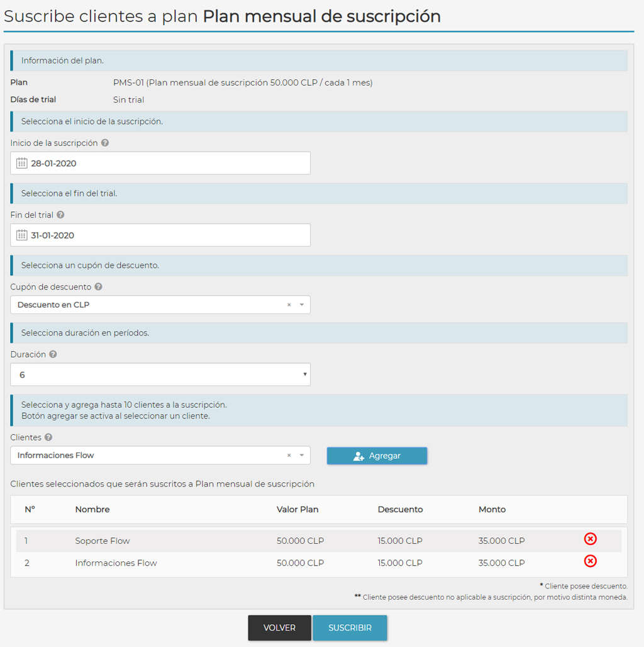Expand the Cupón de descuento dropdown arrow
Image resolution: width=644 pixels, height=647 pixels.
point(302,305)
